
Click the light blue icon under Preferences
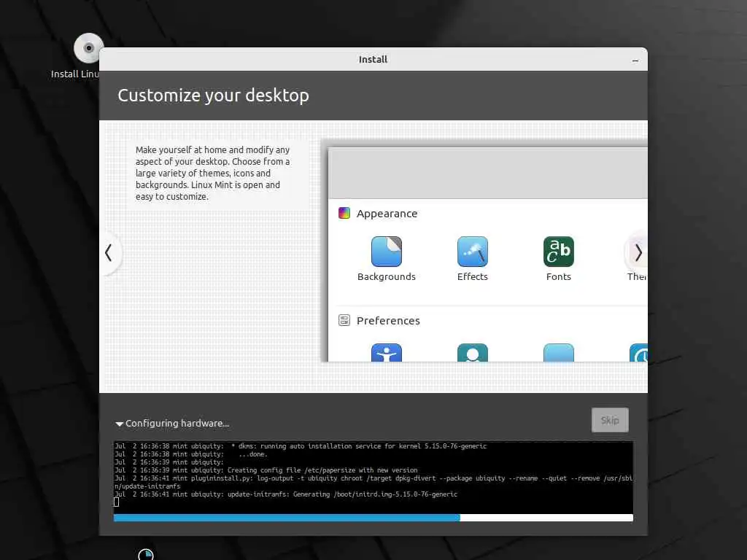[x=558, y=352]
